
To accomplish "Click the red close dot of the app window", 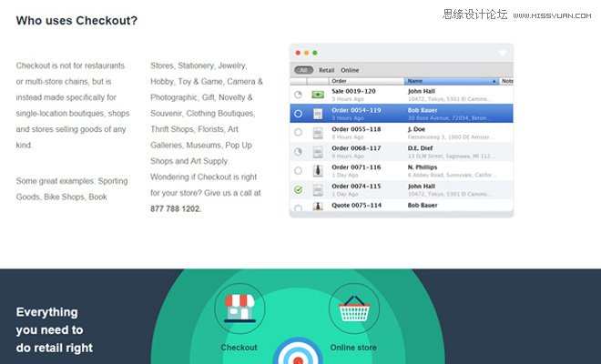I will tap(298, 53).
